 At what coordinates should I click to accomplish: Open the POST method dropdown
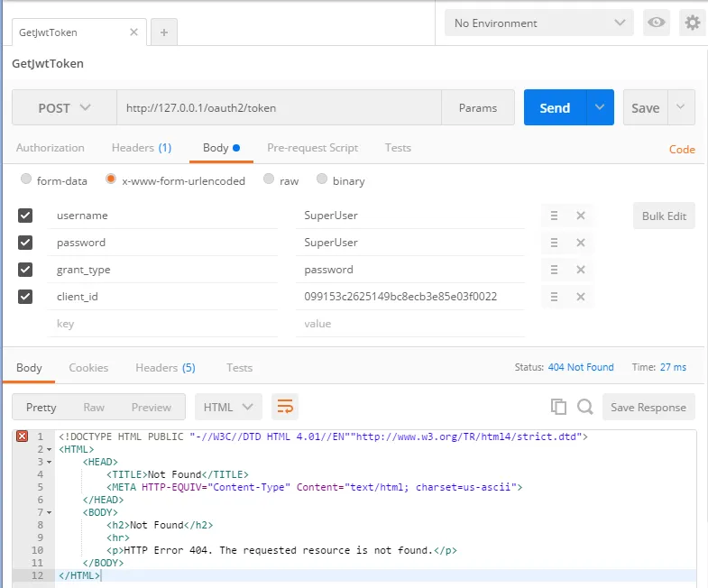65,107
